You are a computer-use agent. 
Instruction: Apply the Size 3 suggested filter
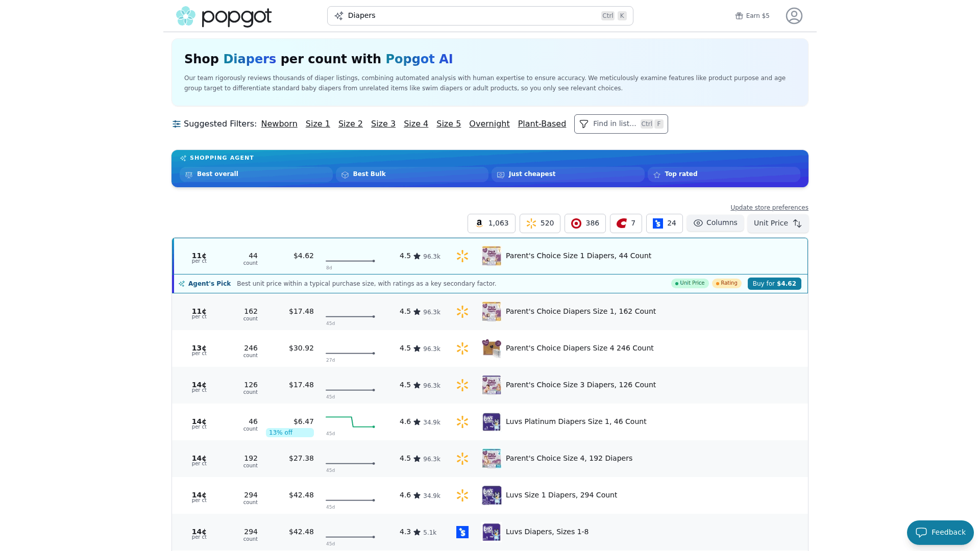tap(383, 124)
